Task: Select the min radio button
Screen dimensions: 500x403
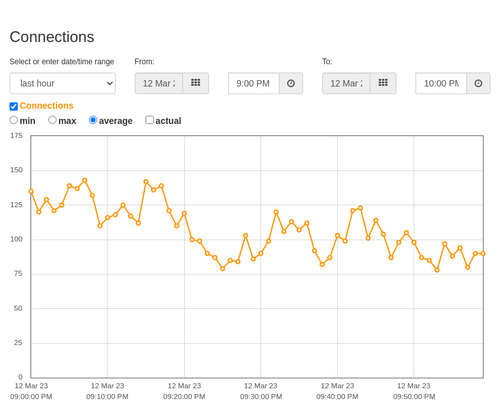Action: tap(14, 120)
